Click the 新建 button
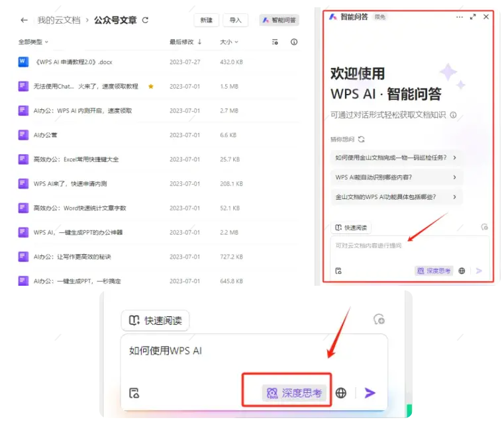The height and width of the screenshot is (428, 504). click(207, 21)
